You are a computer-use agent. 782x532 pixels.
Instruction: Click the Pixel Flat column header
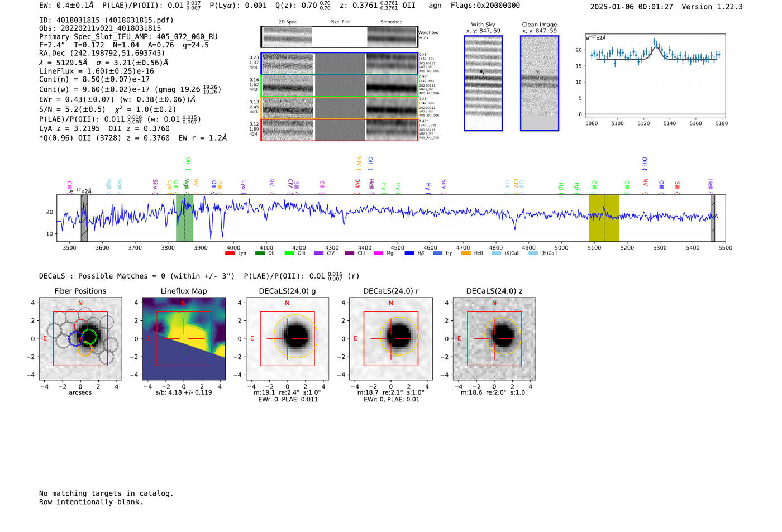coord(340,22)
